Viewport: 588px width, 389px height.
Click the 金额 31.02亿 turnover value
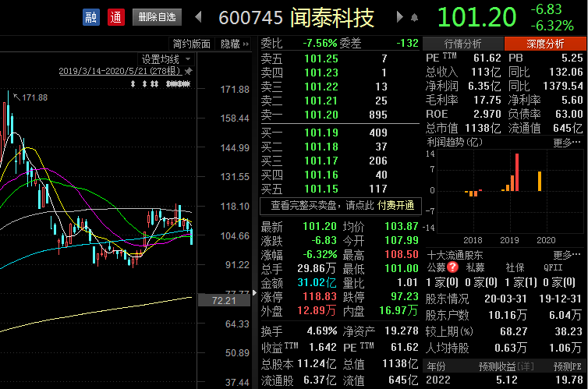(317, 282)
